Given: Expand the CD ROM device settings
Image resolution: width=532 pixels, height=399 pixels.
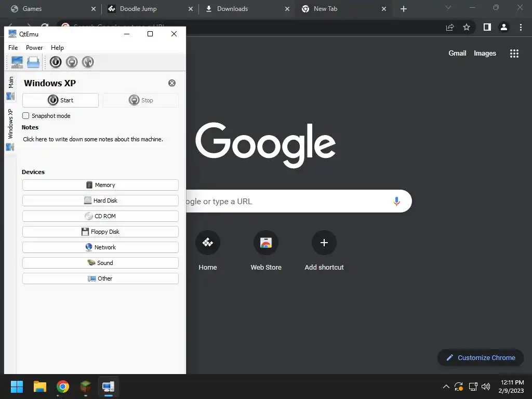Looking at the screenshot, I should pyautogui.click(x=100, y=216).
